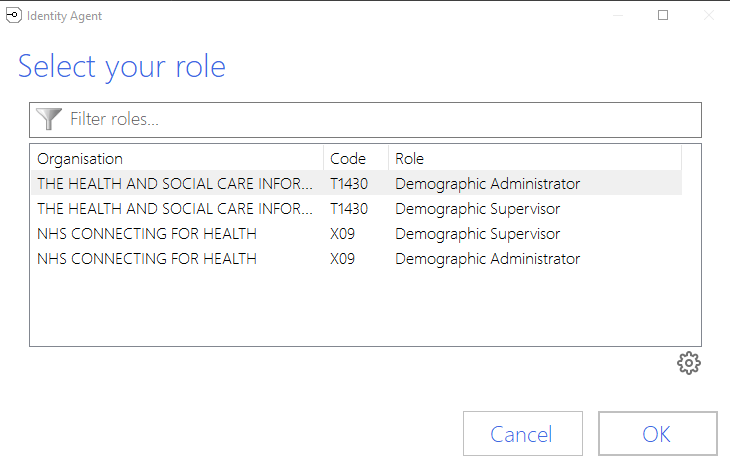Image resolution: width=730 pixels, height=466 pixels.
Task: Open settings via the gear icon
Action: (689, 363)
